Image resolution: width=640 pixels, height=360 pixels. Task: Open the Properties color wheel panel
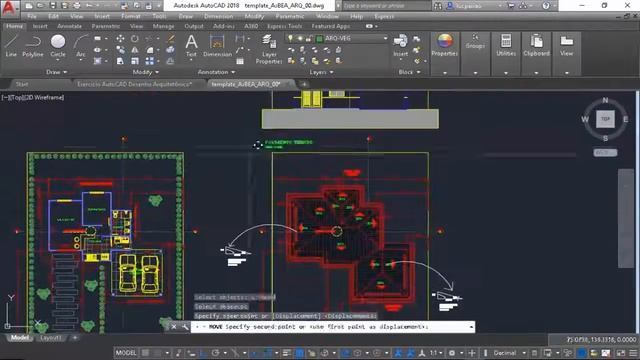click(444, 45)
